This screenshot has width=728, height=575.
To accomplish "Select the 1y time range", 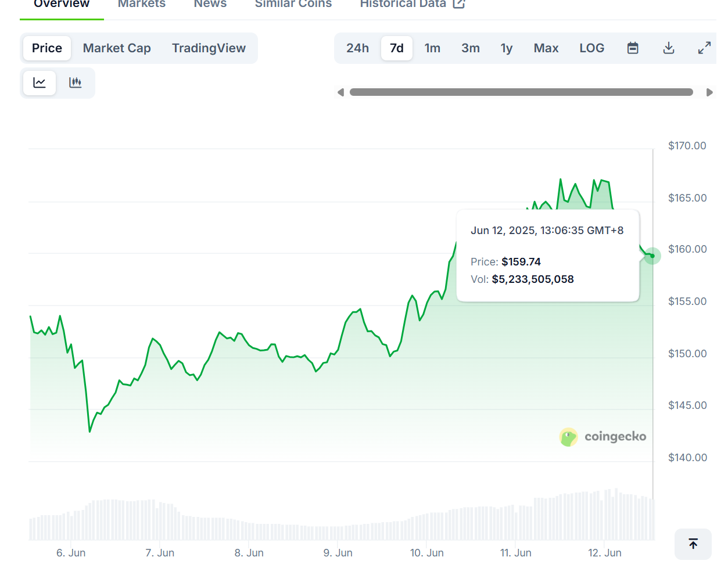I will coord(506,48).
